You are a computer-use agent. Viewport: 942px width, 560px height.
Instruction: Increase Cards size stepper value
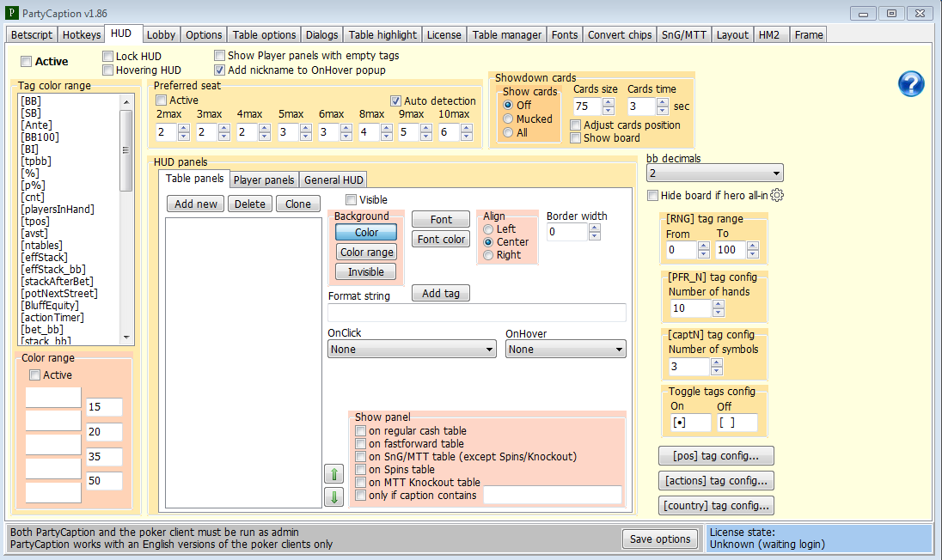coord(609,102)
